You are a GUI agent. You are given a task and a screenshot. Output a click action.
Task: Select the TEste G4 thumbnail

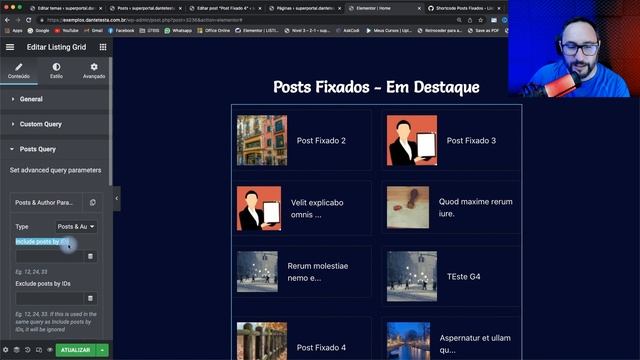(x=412, y=276)
